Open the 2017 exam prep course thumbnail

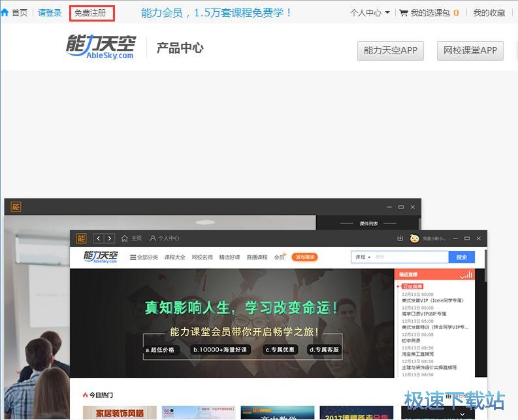click(x=357, y=413)
